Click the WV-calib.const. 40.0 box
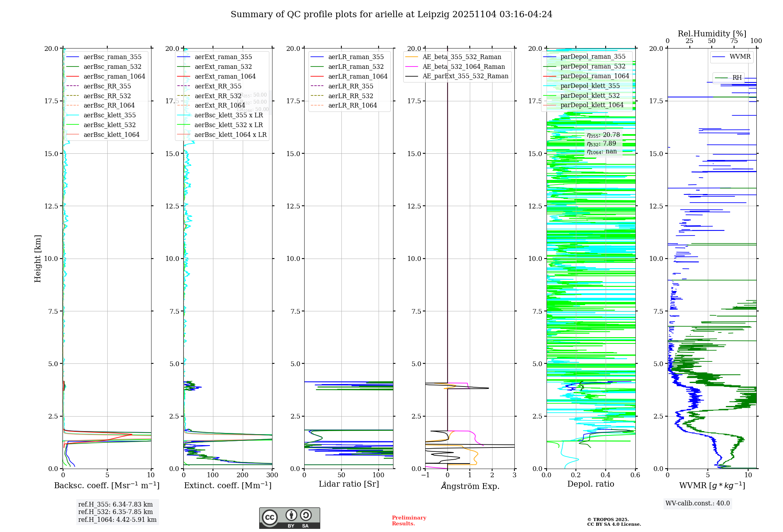Screen dimensions: 783x532 click(698, 503)
